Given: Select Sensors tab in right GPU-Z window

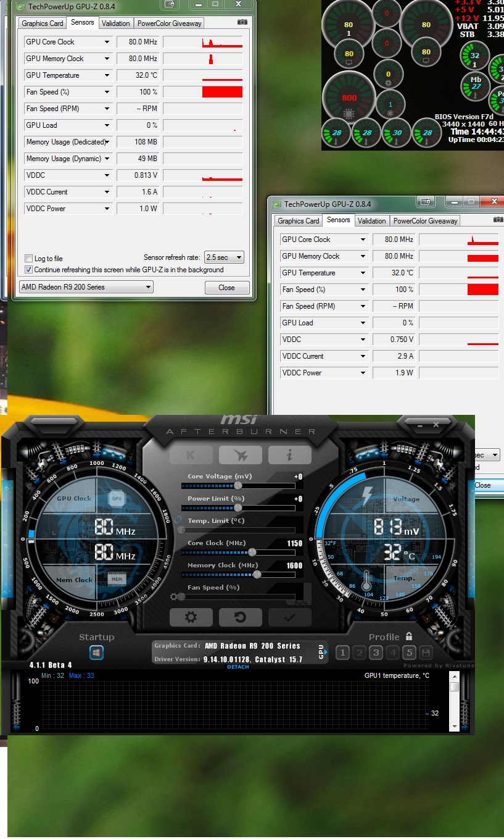Looking at the screenshot, I should coord(339,220).
